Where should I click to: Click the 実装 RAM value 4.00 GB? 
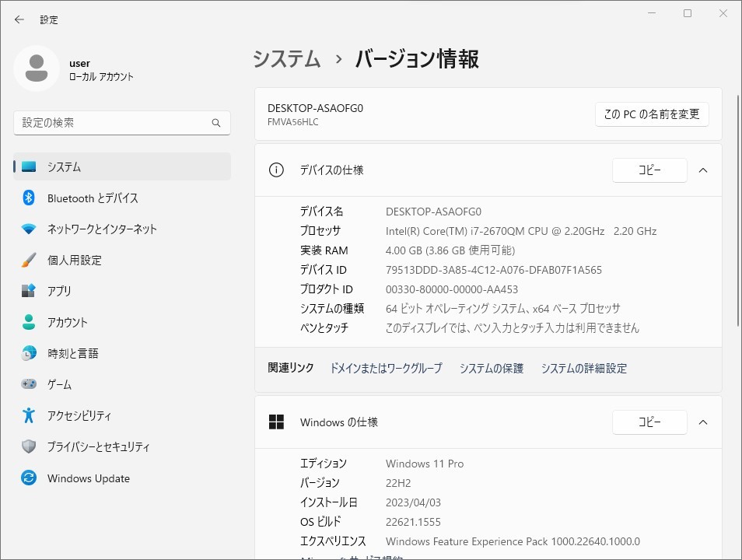pyautogui.click(x=450, y=250)
